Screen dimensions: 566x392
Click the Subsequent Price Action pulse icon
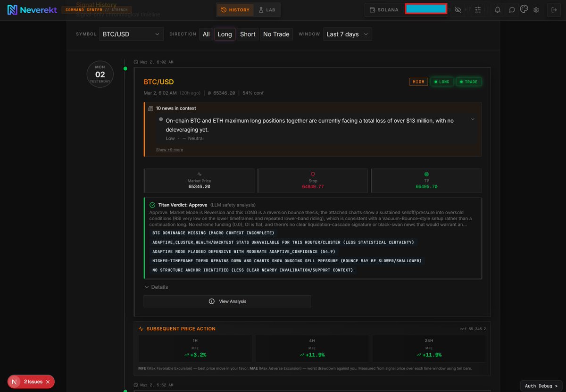(x=141, y=329)
